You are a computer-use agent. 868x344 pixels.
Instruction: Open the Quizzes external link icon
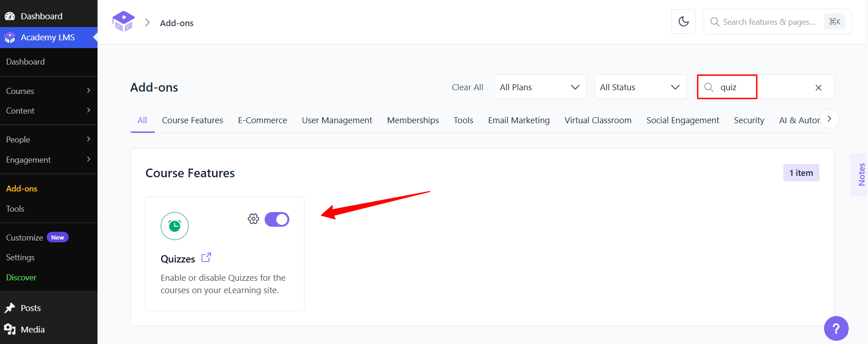[206, 257]
